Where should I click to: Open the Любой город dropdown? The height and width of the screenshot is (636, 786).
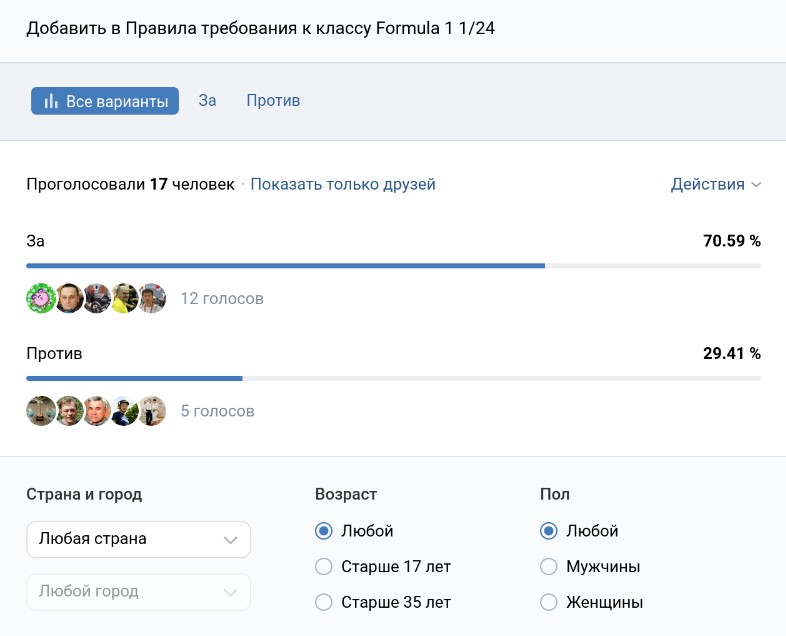pos(138,591)
